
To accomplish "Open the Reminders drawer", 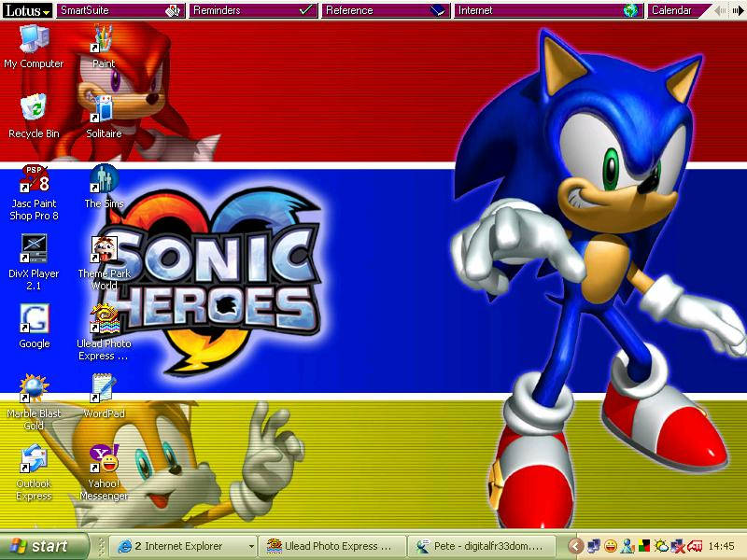I will click(x=253, y=10).
